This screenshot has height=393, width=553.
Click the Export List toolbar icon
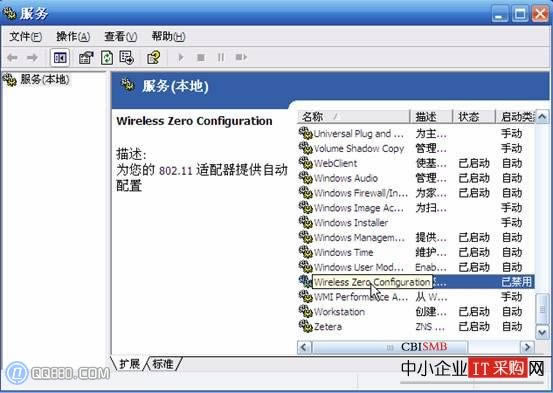pyautogui.click(x=126, y=58)
